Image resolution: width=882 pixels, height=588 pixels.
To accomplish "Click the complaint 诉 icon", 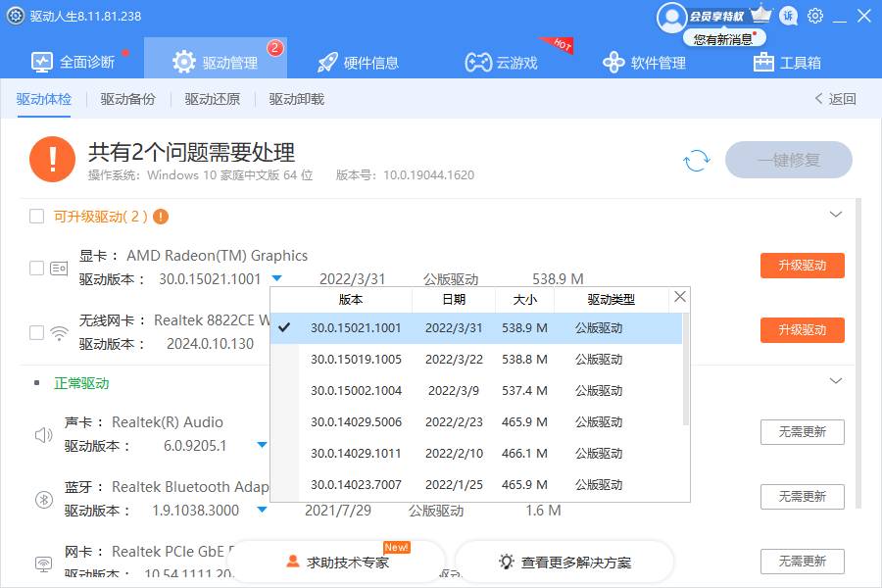I will click(x=789, y=17).
